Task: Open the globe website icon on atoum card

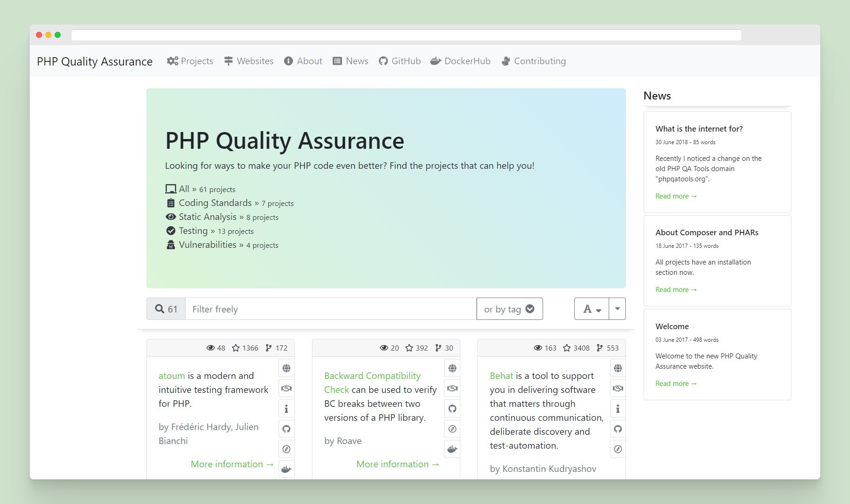Action: [x=286, y=368]
